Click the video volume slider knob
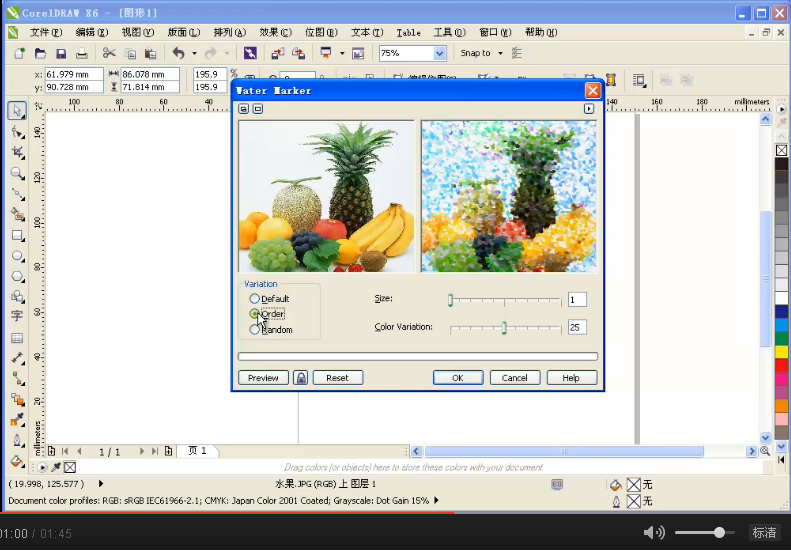 coord(719,532)
